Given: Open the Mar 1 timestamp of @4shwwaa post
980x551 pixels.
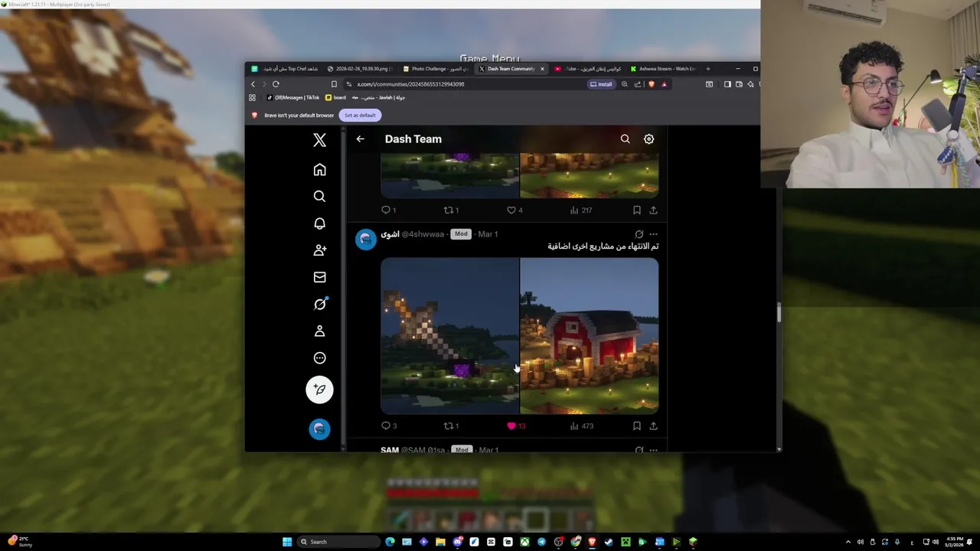Looking at the screenshot, I should point(488,234).
